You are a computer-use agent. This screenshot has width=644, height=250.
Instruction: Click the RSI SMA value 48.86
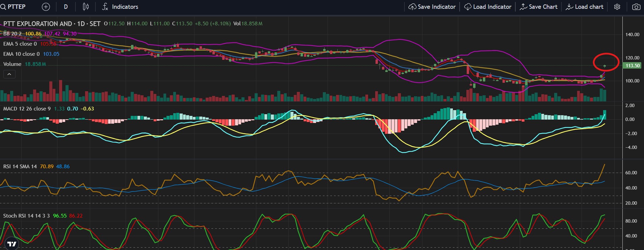[x=63, y=167]
